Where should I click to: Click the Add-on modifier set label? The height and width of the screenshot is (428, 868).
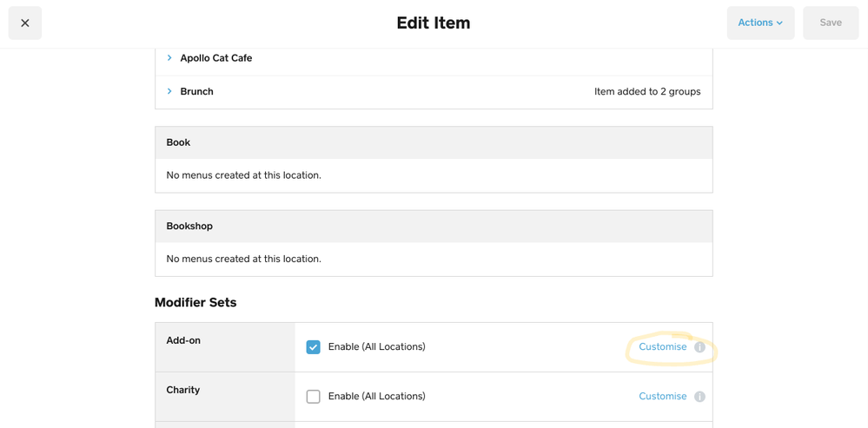point(183,340)
